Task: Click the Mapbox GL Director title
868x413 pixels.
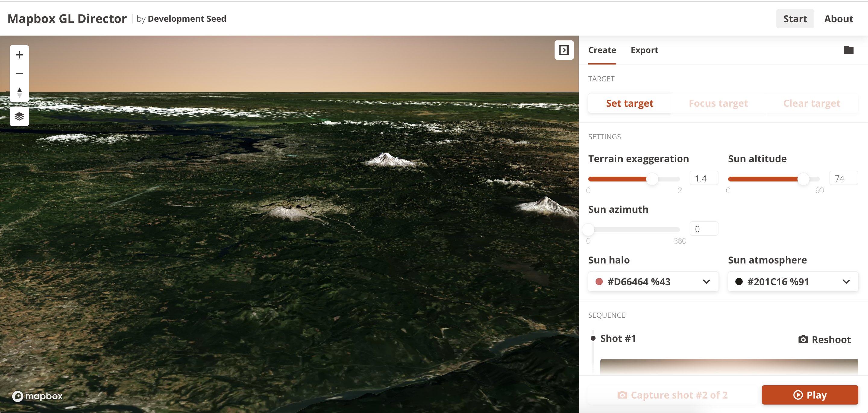Action: pos(67,19)
